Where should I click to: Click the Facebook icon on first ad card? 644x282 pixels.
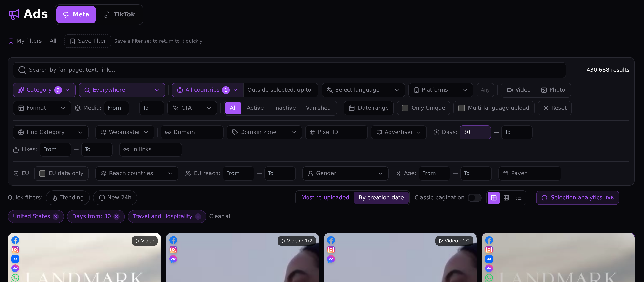pyautogui.click(x=15, y=240)
